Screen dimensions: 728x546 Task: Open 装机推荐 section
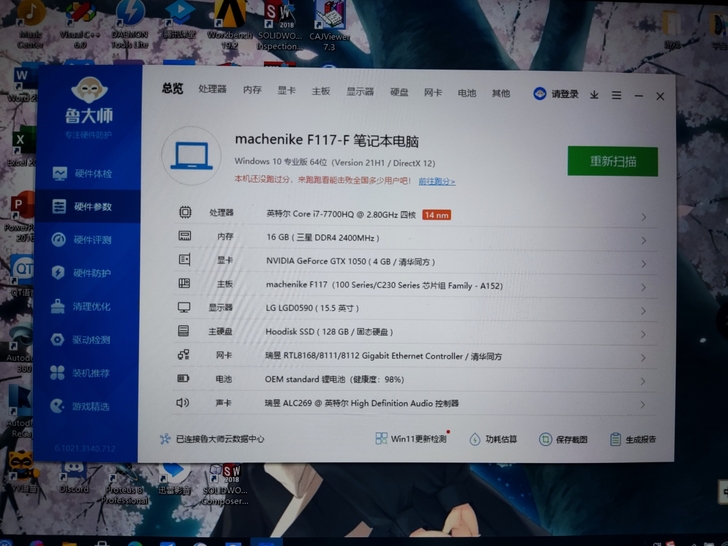79,373
